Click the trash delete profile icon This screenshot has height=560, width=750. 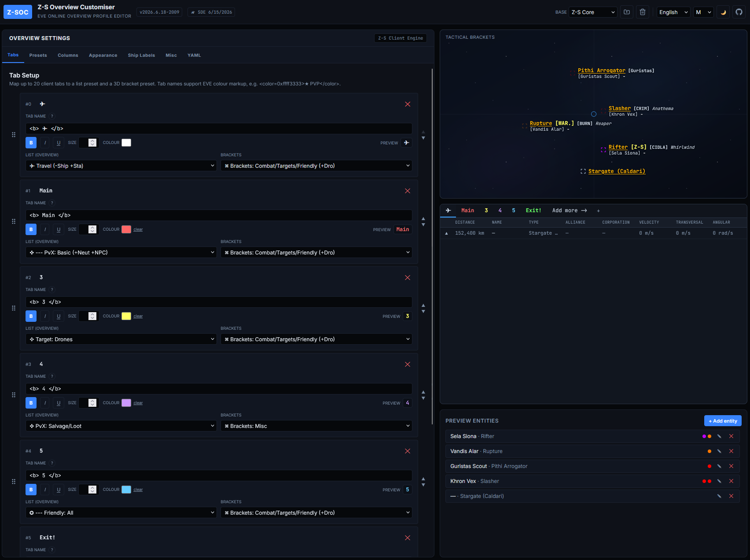point(643,12)
